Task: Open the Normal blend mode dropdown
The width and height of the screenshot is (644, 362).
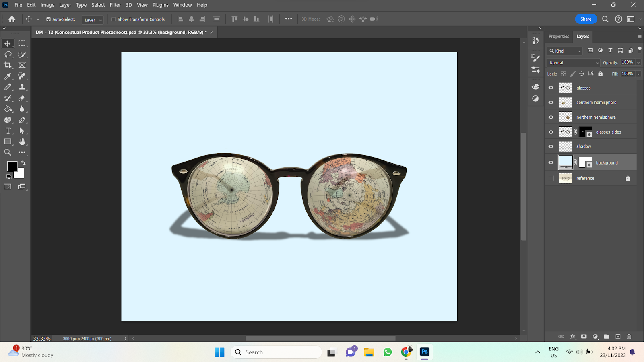Action: click(574, 63)
